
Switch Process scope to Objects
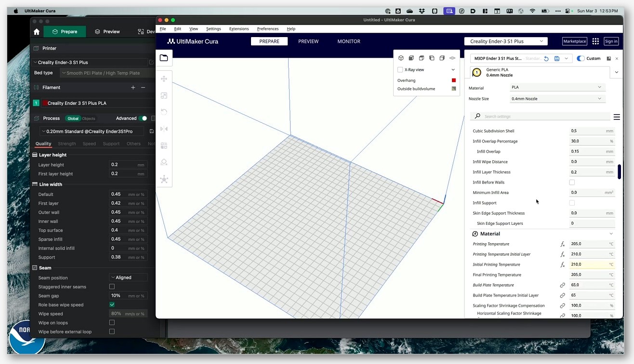point(89,118)
